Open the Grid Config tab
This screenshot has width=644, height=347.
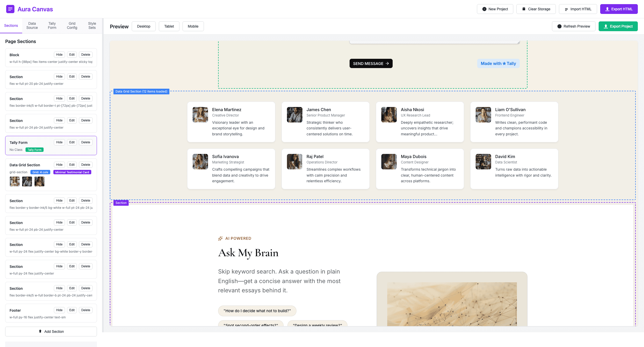pos(72,26)
